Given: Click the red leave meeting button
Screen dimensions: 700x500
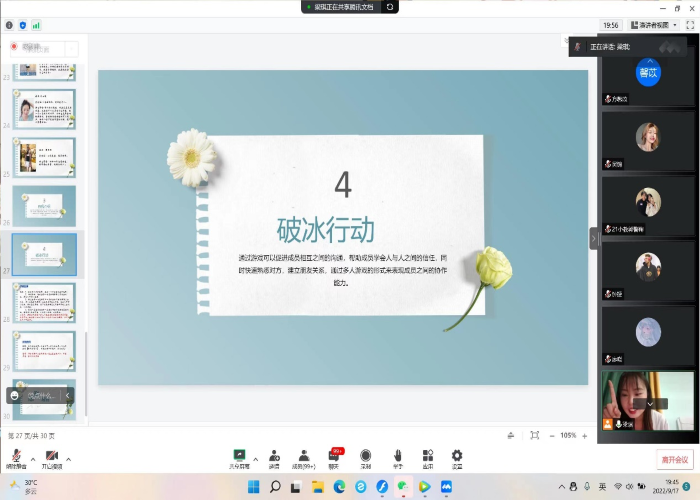Looking at the screenshot, I should pyautogui.click(x=675, y=459).
